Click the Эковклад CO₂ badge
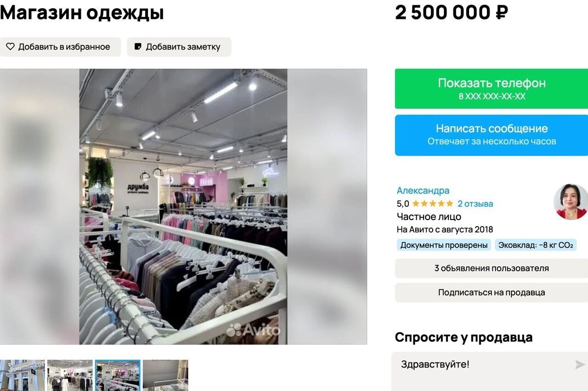Screen dimensions: 588x391 536,245
